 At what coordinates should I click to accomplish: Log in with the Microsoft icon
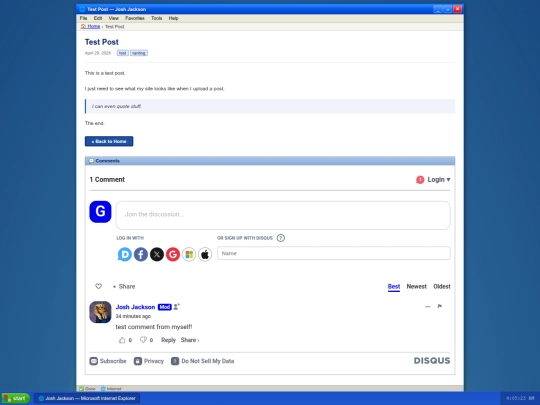(189, 255)
